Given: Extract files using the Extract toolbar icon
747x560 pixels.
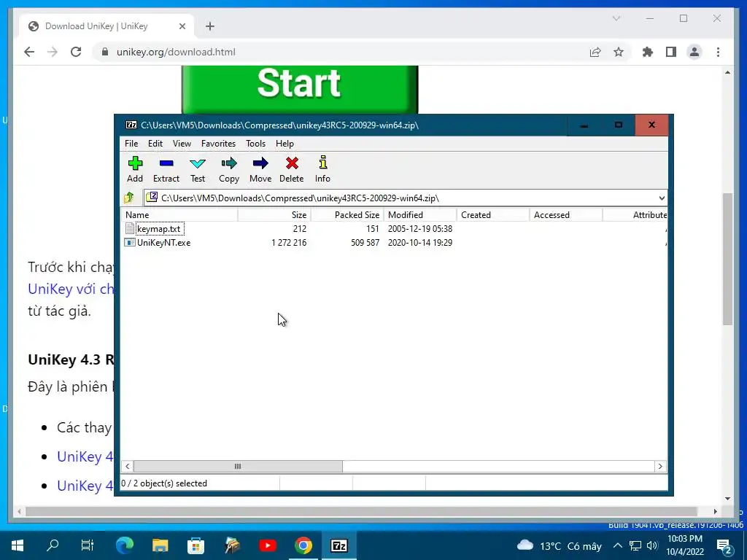Looking at the screenshot, I should pyautogui.click(x=166, y=169).
